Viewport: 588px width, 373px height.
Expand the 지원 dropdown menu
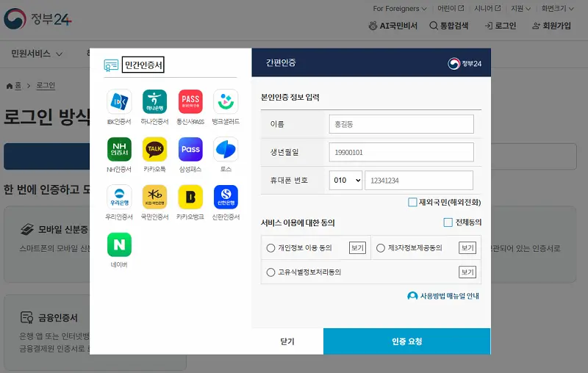coord(521,8)
